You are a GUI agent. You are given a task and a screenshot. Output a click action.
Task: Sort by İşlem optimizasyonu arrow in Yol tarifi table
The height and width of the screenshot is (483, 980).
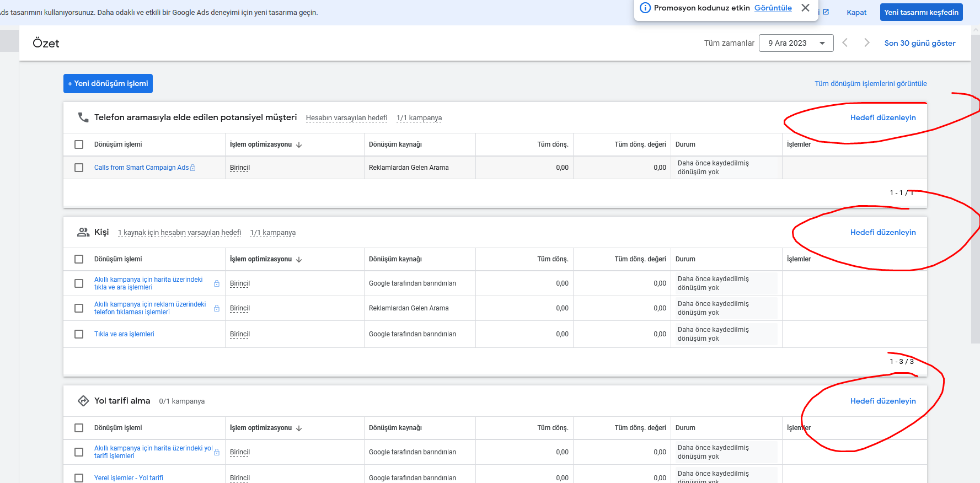[299, 428]
